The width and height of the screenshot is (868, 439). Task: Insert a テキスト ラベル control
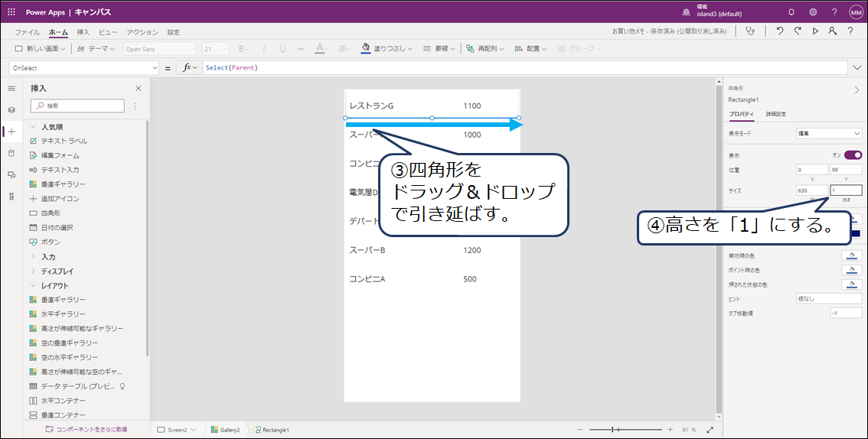tap(64, 141)
